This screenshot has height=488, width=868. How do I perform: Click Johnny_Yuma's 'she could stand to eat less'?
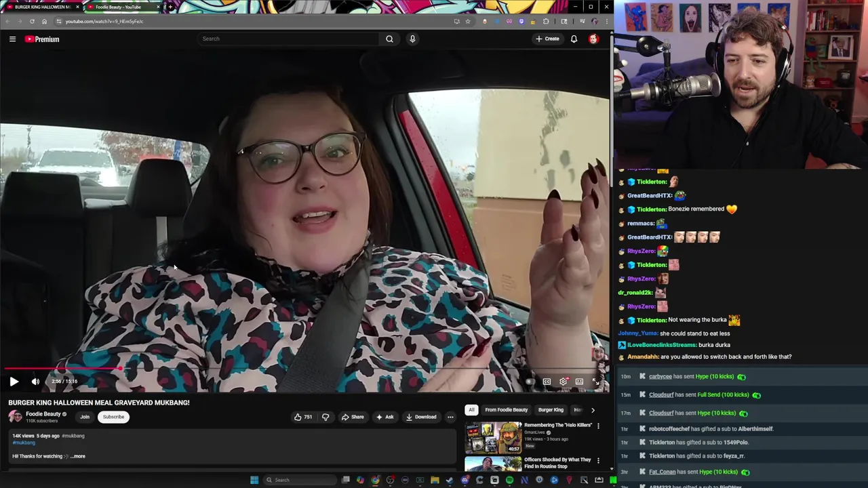coord(674,333)
